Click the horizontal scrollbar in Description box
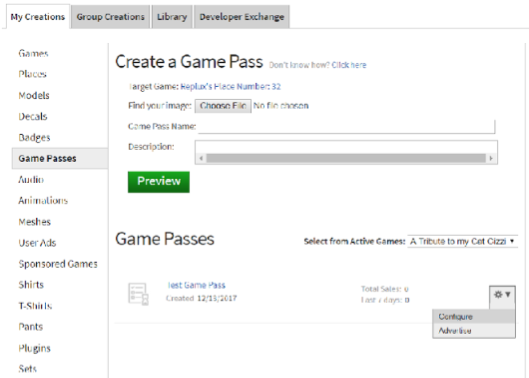Viewport: 529px width, 378px height. pos(346,158)
